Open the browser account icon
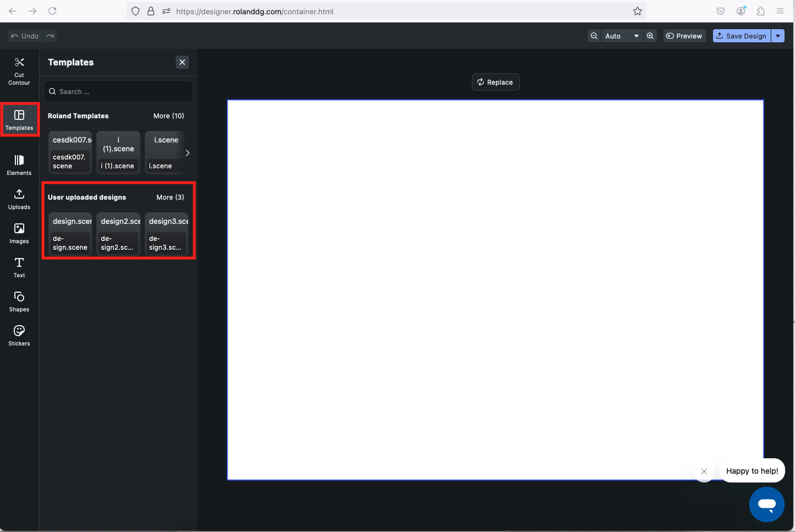The image size is (795, 532). 741,11
